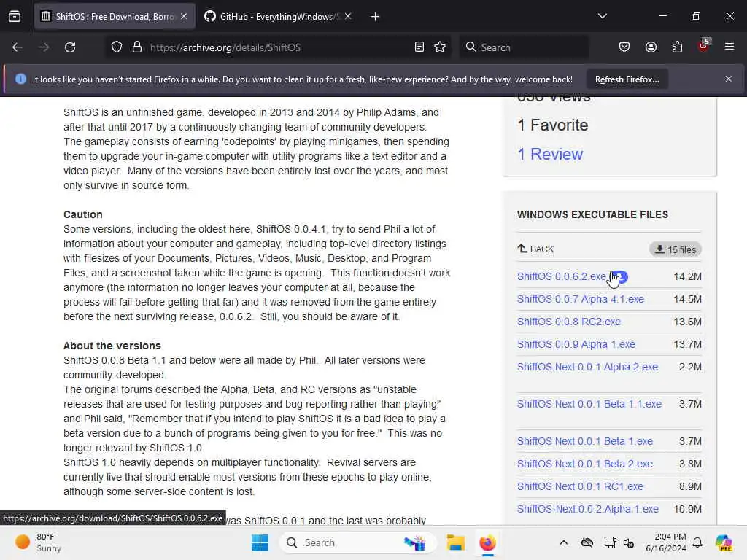Viewport: 747px width, 560px height.
Task: Switch to the GitHub EverythingWindows tab
Action: 278,17
